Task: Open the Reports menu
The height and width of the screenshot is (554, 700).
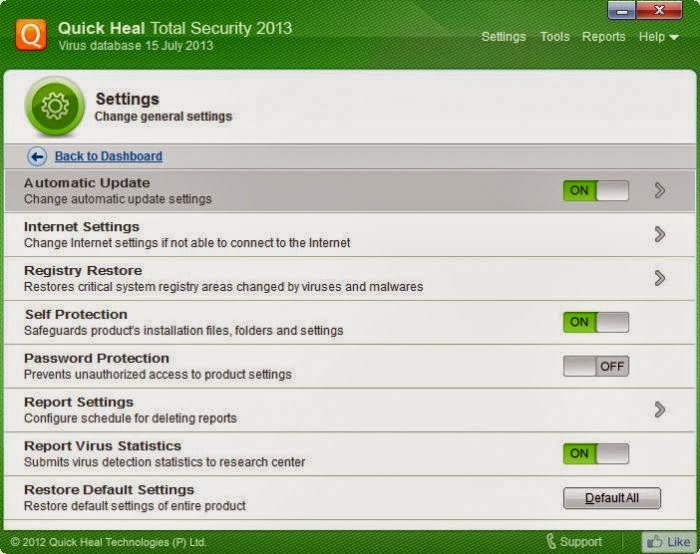Action: point(604,37)
